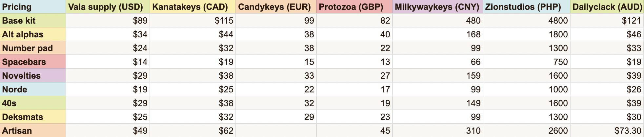Select the Pricing header cell
The image size is (644, 137).
pos(33,7)
